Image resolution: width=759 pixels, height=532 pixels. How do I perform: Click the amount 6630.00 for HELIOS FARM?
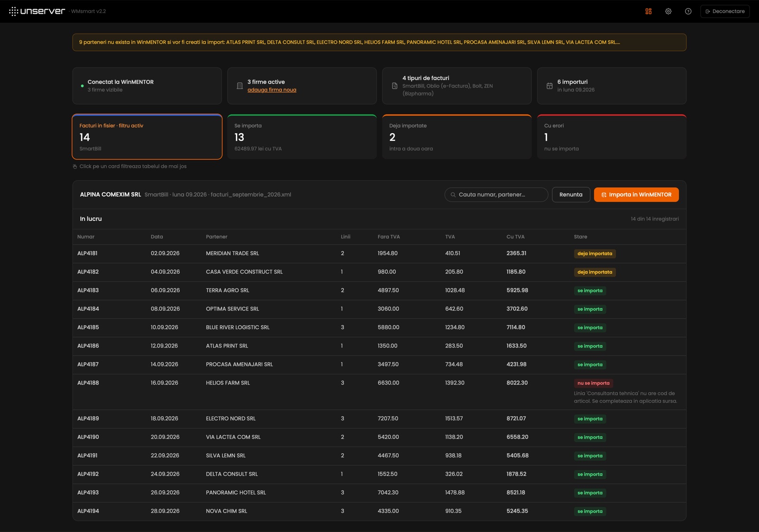389,383
